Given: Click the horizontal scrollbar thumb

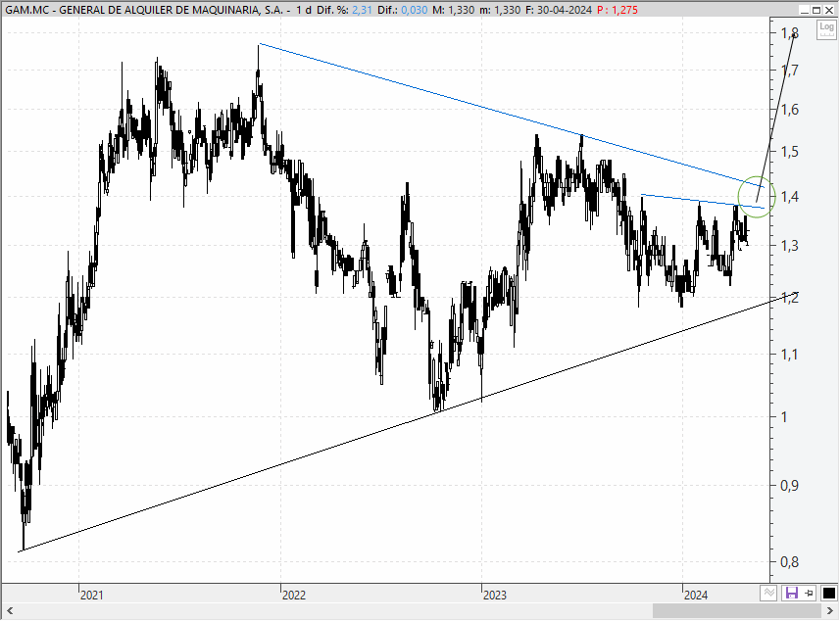Looking at the screenshot, I should click(x=737, y=611).
